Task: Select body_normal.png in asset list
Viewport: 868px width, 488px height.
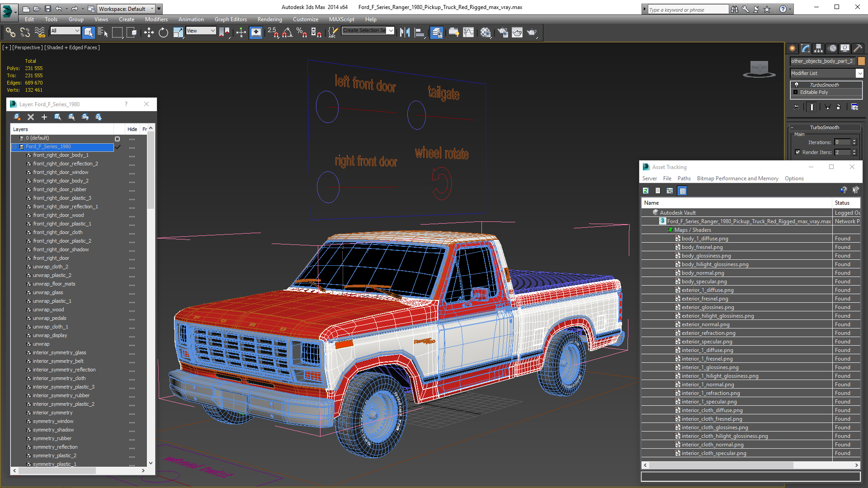Action: coord(703,273)
